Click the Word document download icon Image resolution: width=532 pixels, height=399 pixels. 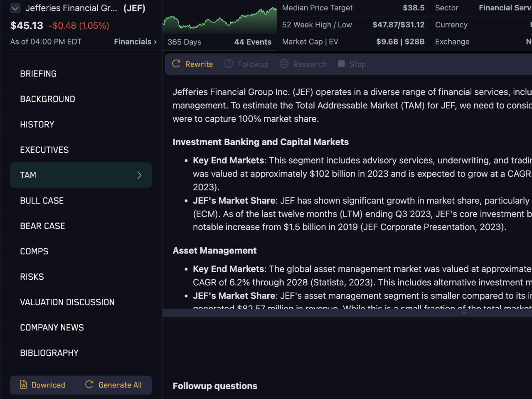pyautogui.click(x=24, y=384)
